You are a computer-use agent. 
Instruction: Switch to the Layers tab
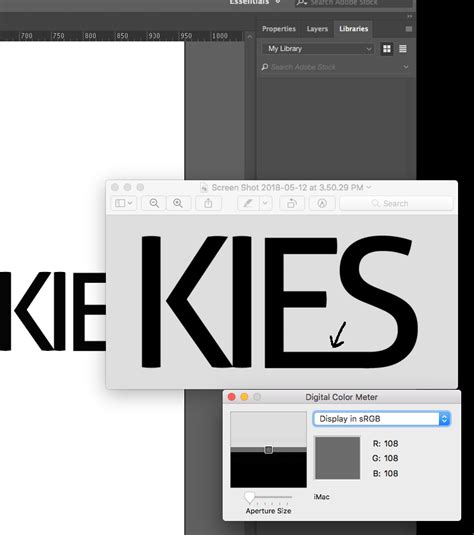click(317, 29)
